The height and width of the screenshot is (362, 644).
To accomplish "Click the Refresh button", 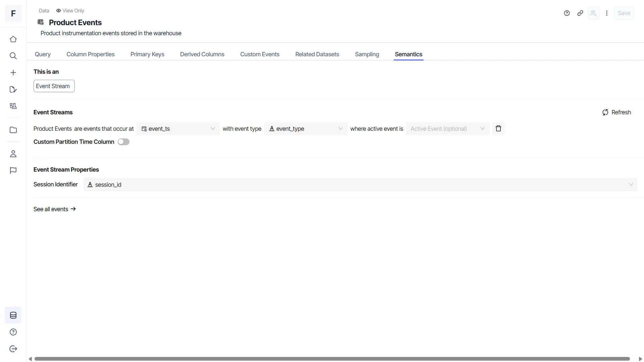I will 616,112.
